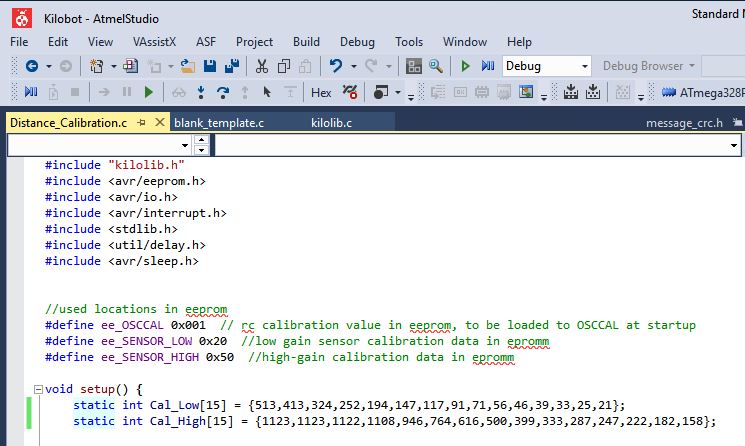Click the Run To Cursor pointer icon
This screenshot has width=745, height=446.
pyautogui.click(x=267, y=92)
